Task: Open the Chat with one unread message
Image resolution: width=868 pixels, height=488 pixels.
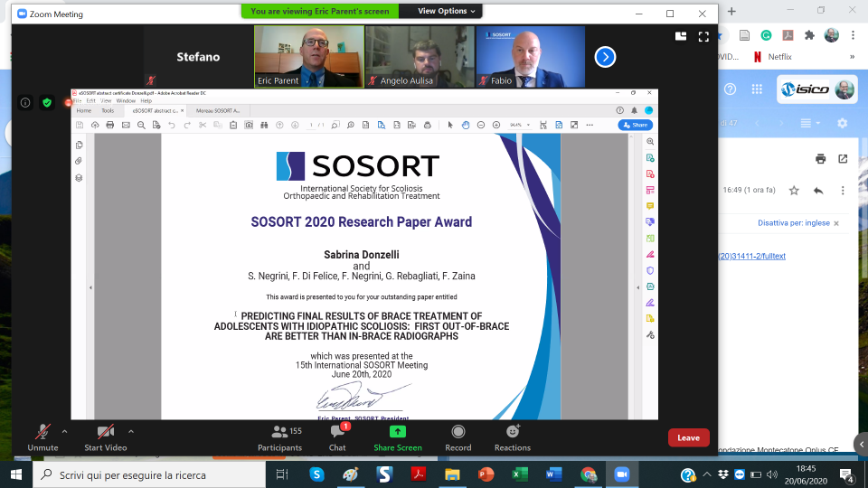Action: pos(337,437)
